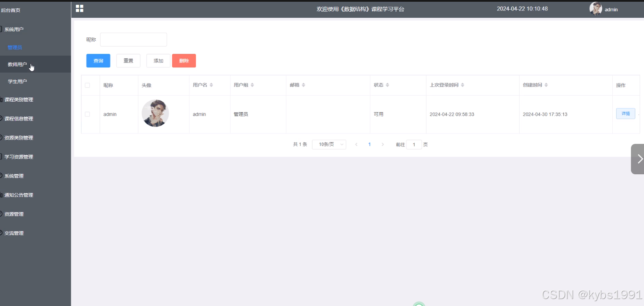
Task: Sort the table by 状态 column arrows
Action: point(387,85)
